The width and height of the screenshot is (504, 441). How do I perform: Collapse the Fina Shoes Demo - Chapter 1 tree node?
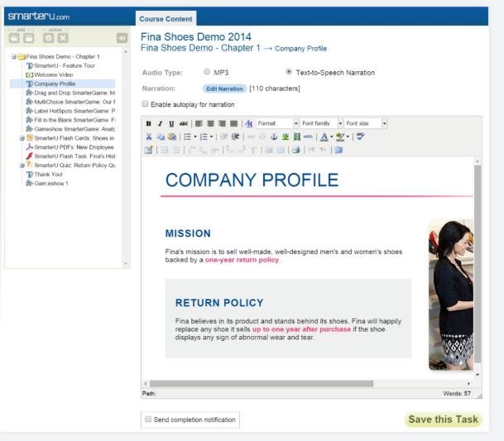click(14, 57)
